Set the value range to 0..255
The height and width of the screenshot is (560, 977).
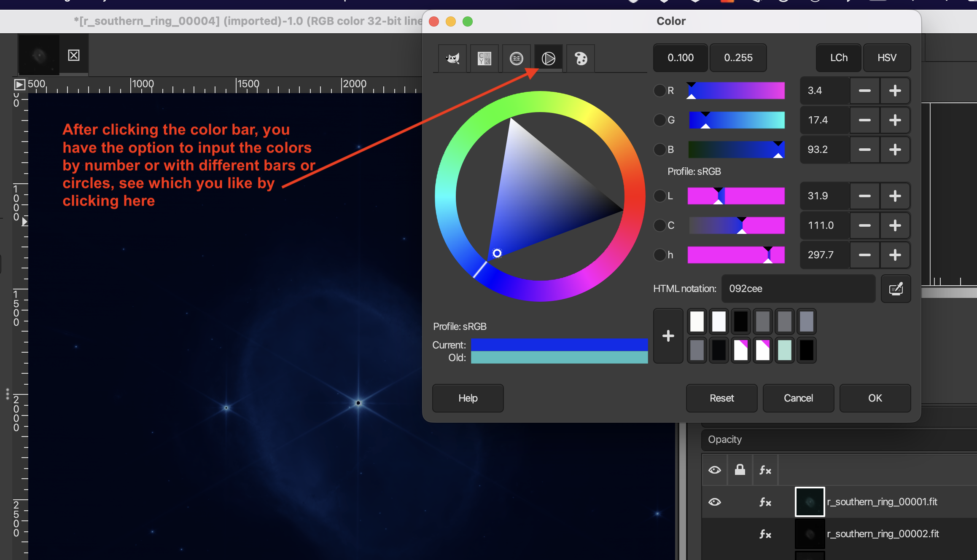[x=738, y=58]
